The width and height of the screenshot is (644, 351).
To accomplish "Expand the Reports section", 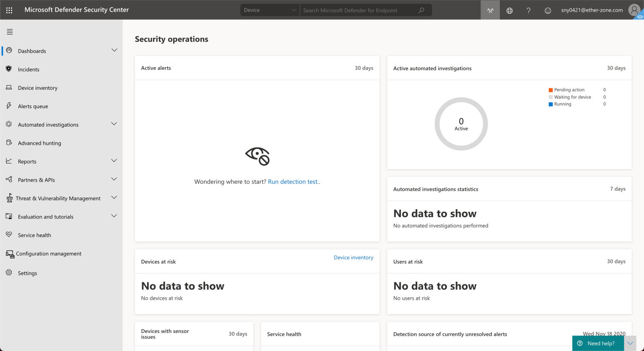I will [x=114, y=161].
